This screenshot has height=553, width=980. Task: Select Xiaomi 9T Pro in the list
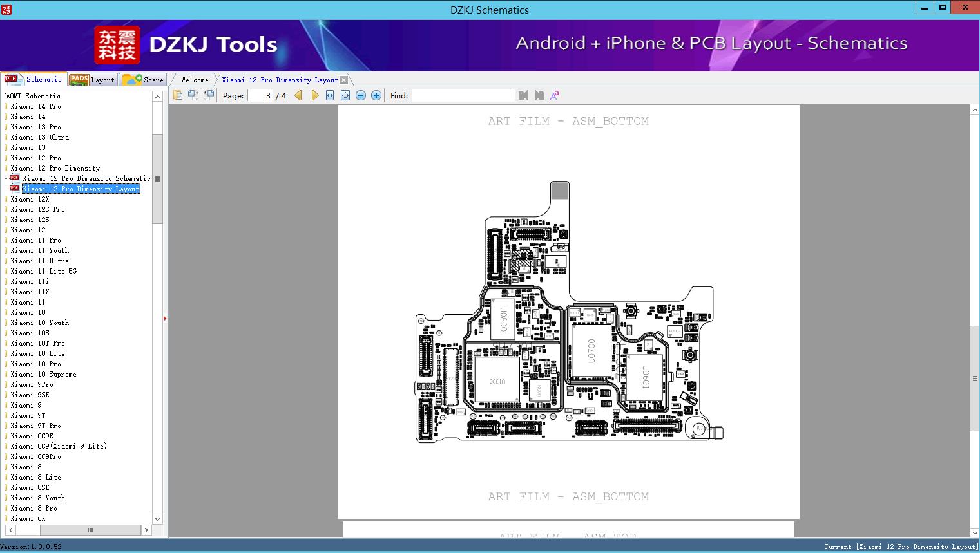35,426
